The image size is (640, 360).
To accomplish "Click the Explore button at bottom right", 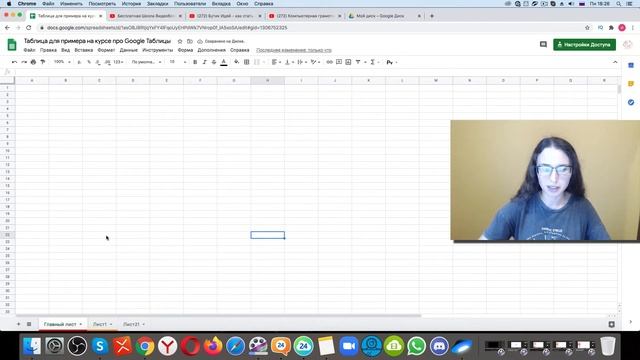I will click(x=611, y=324).
